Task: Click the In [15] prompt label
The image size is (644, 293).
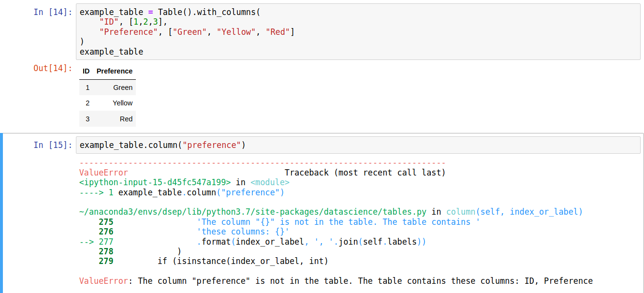Action: [53, 145]
